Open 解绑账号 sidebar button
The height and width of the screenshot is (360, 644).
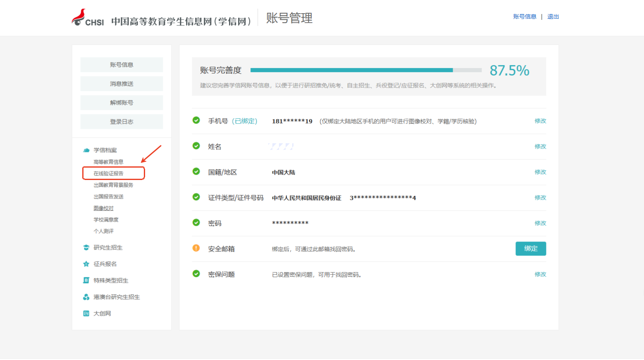point(122,103)
